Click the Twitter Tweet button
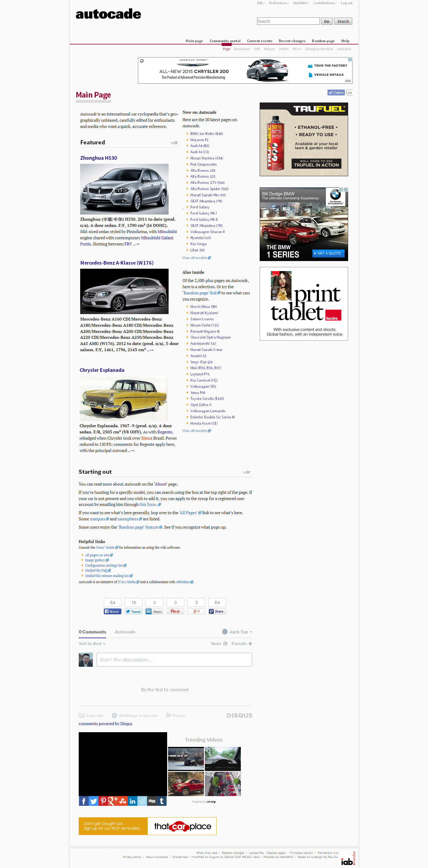Screen dimensions: 428x868 click(x=134, y=611)
